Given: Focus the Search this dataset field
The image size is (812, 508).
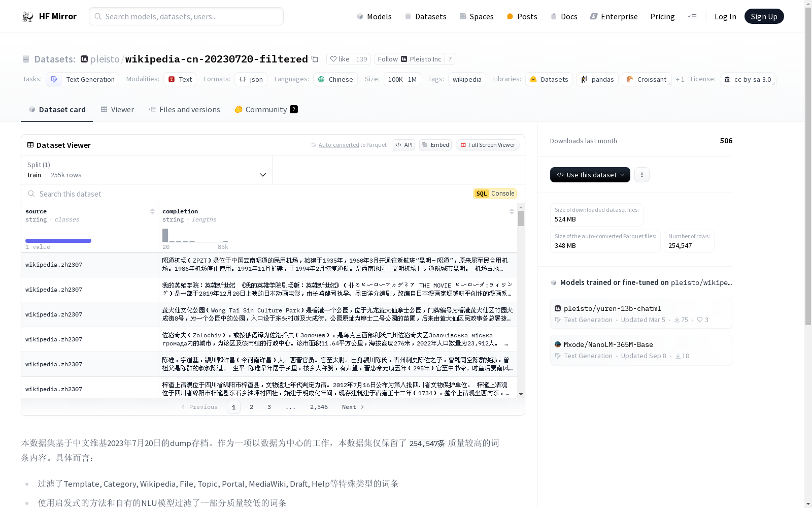Looking at the screenshot, I should [x=244, y=194].
